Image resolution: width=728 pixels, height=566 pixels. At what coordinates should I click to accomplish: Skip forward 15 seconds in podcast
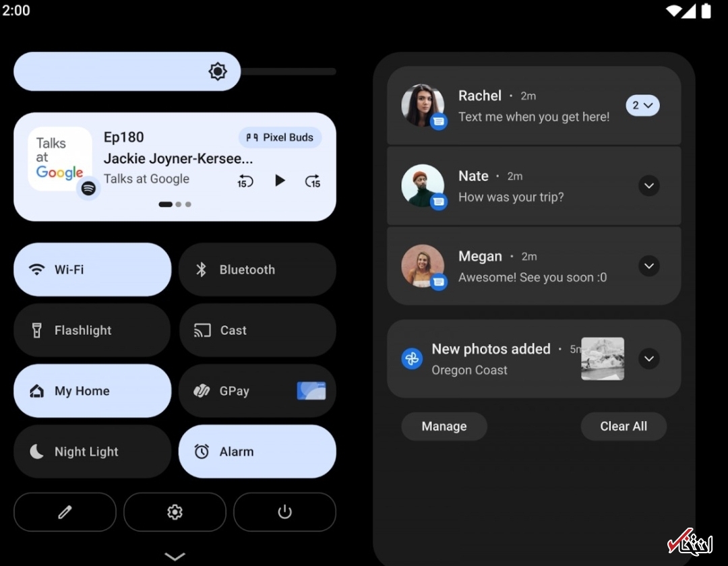click(x=313, y=181)
